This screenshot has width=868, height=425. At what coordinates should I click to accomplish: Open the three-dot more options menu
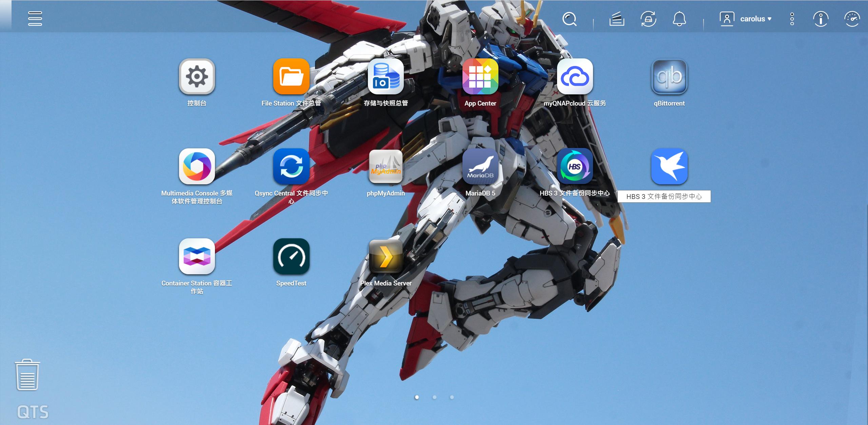pos(792,19)
